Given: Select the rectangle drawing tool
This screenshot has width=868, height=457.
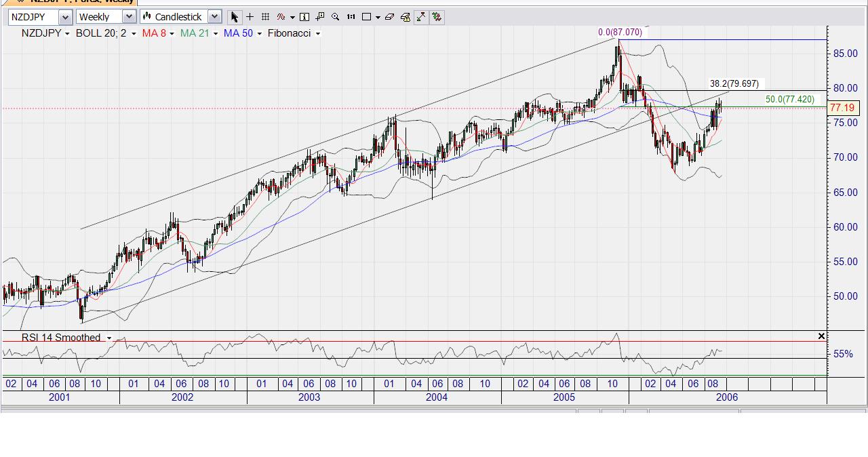Looking at the screenshot, I should coord(366,17).
